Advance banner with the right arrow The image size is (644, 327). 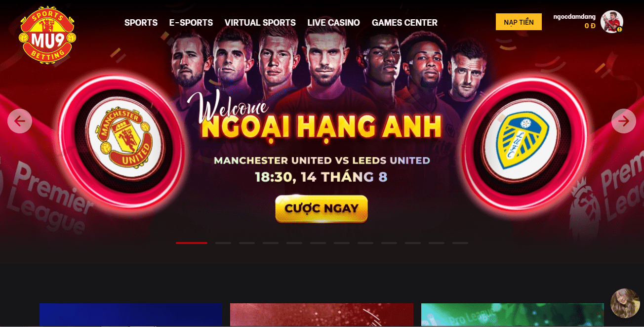(x=624, y=121)
